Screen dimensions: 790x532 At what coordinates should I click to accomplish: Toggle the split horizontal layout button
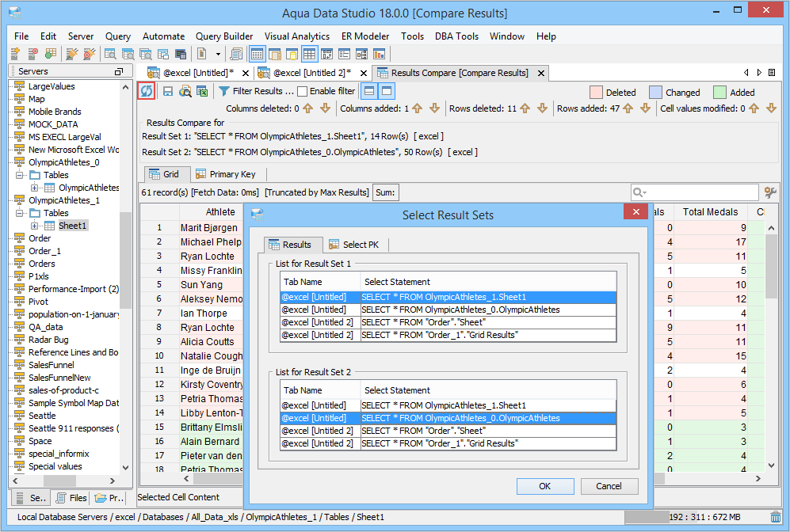pyautogui.click(x=369, y=91)
